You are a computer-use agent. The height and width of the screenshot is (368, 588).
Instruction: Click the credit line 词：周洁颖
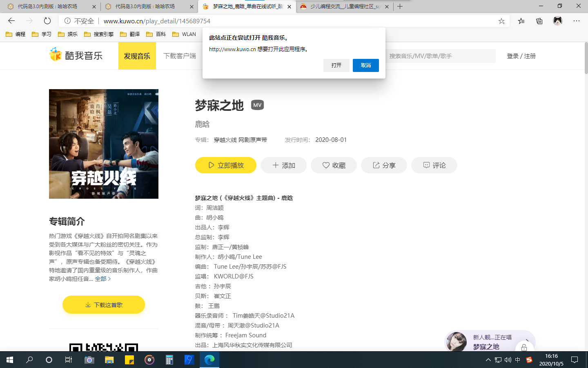coord(209,208)
